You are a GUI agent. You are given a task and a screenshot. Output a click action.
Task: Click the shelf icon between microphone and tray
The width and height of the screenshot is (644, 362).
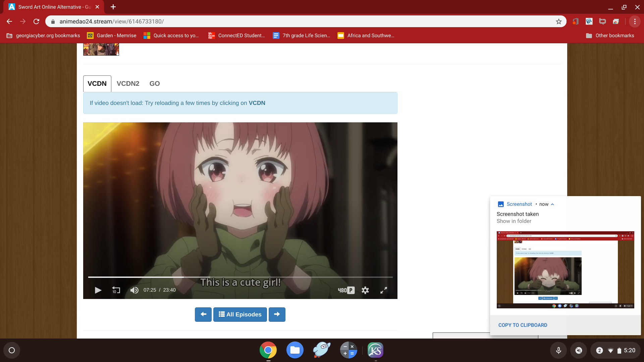(x=579, y=350)
